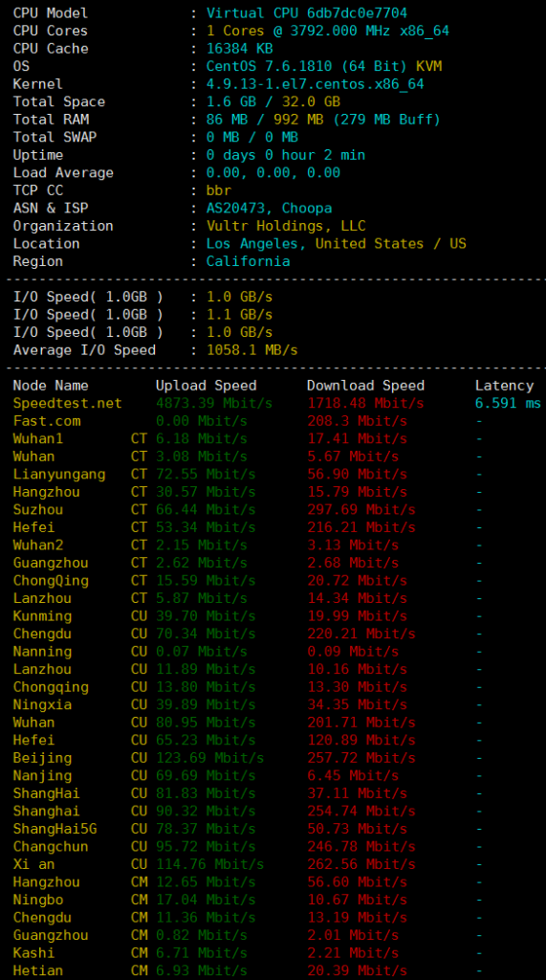Select the second I/O speed '1.1 GB/s'
Image resolution: width=546 pixels, height=980 pixels.
(x=240, y=314)
